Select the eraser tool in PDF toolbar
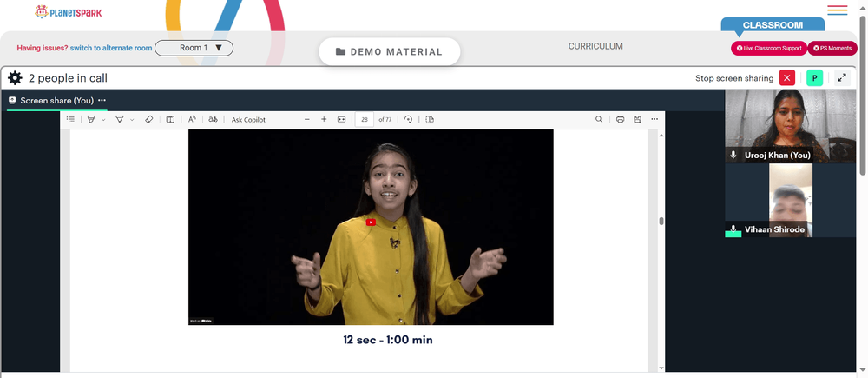 pos(148,119)
